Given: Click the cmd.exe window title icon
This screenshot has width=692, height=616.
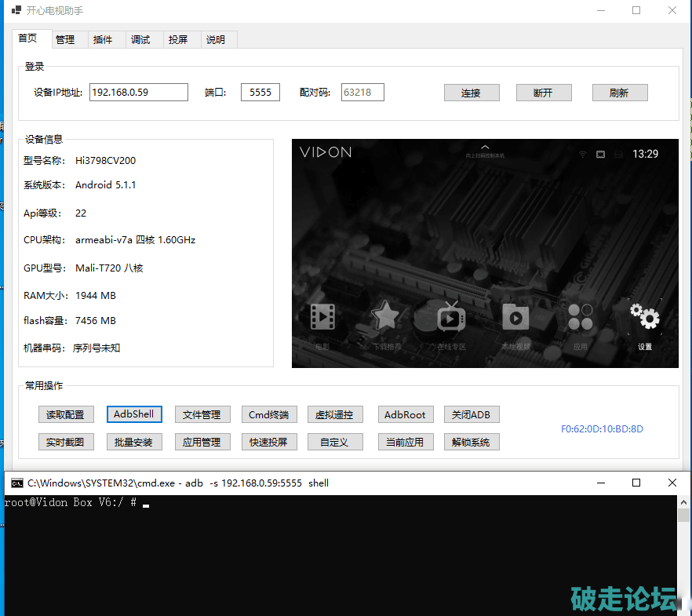Looking at the screenshot, I should (16, 483).
